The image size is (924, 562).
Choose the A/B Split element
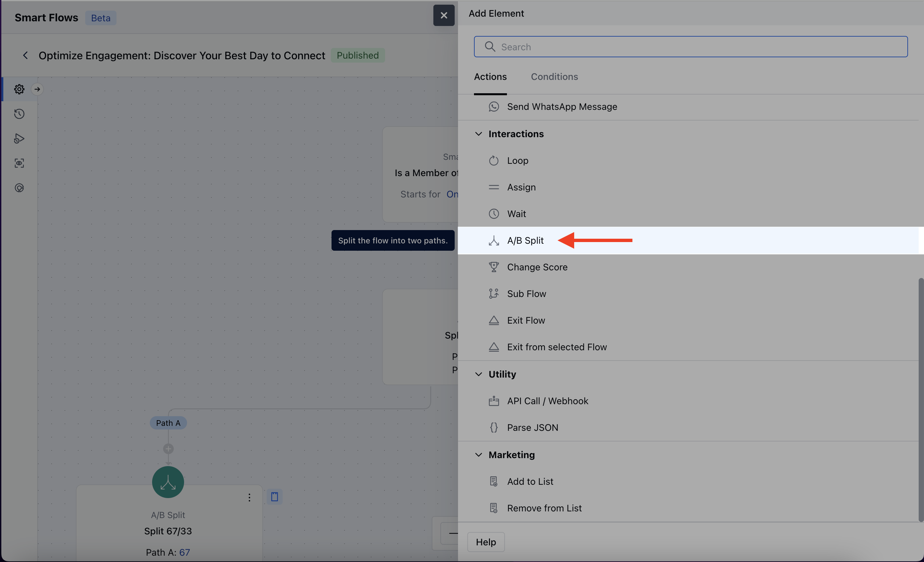[525, 240]
